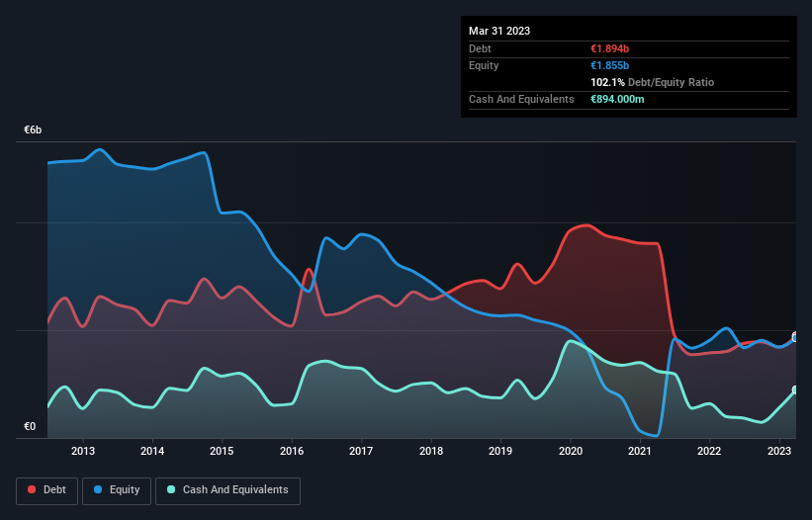Toggle the Equity series legend button
The image size is (812, 520).
pos(117,490)
